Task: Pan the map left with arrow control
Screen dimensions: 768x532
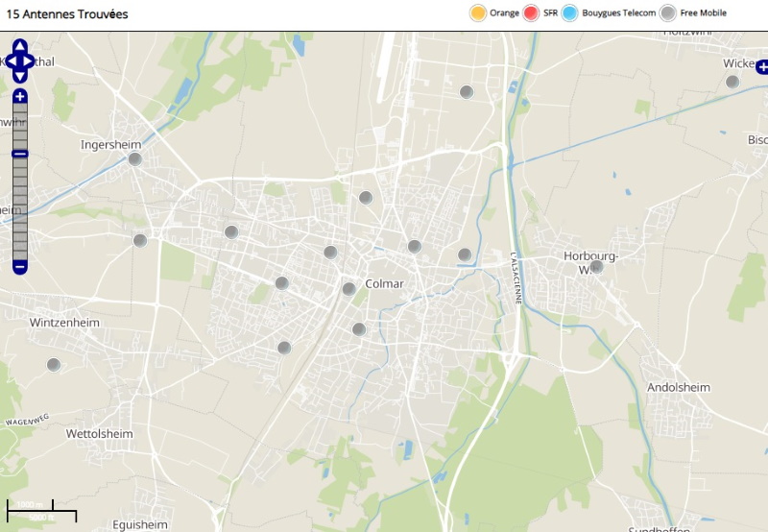Action: tap(10, 60)
